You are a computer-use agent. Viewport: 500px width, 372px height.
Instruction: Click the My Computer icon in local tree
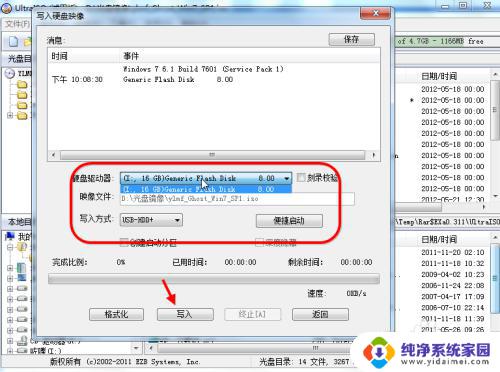click(x=10, y=237)
